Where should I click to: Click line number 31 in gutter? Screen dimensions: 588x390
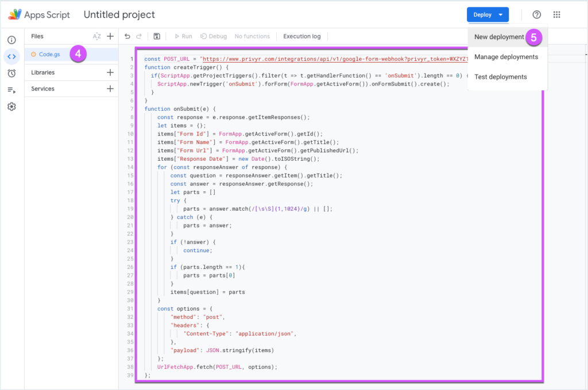point(130,308)
